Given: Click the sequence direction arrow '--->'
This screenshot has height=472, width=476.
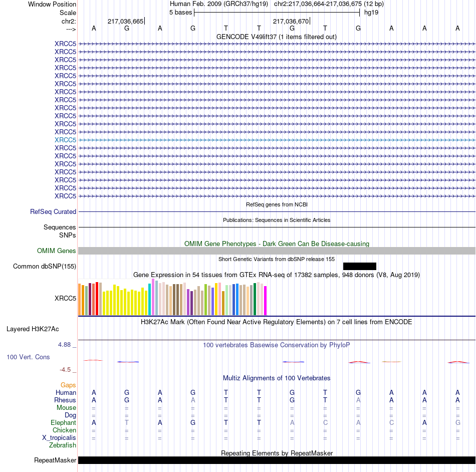Looking at the screenshot, I should click(x=71, y=29).
